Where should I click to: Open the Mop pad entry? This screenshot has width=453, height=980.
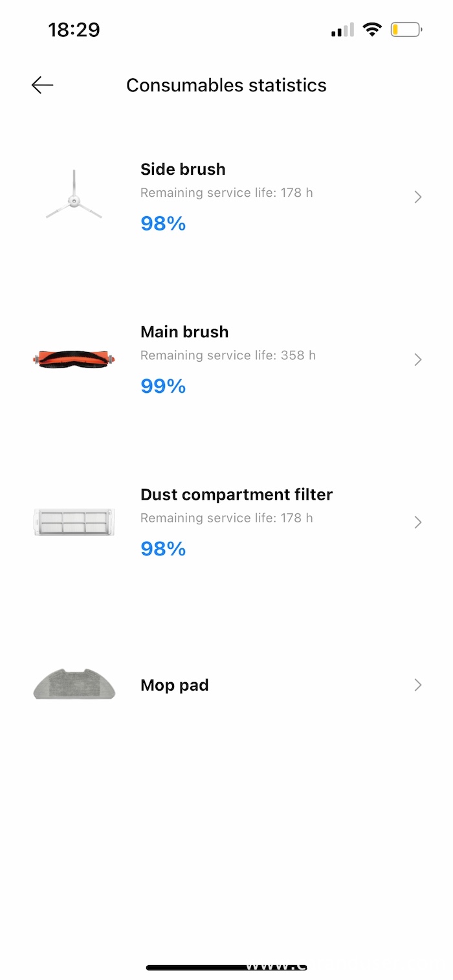pos(175,685)
